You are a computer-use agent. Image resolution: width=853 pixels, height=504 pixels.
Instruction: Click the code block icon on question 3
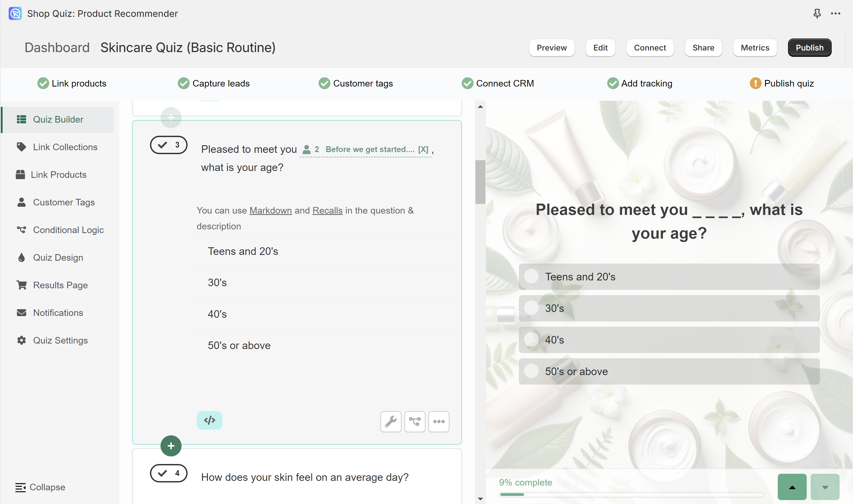point(209,421)
